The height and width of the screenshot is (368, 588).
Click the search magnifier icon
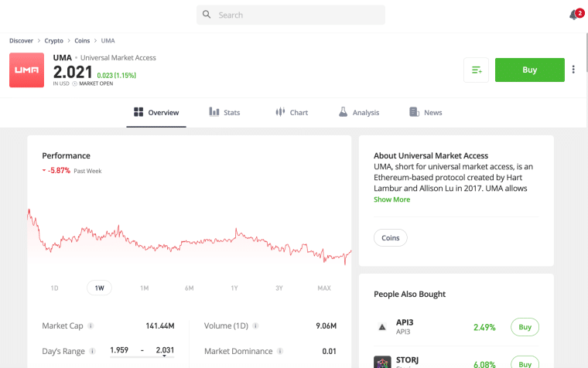tap(207, 15)
